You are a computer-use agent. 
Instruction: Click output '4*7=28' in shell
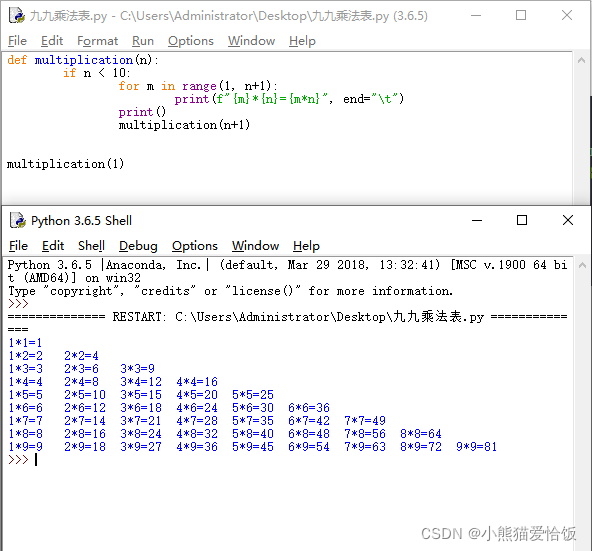point(197,421)
